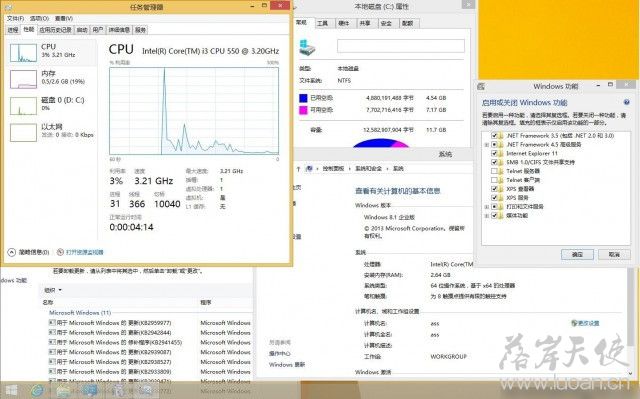Open the Windows Update link in sidebar
Viewport: 640px width, 399px height.
click(x=287, y=364)
